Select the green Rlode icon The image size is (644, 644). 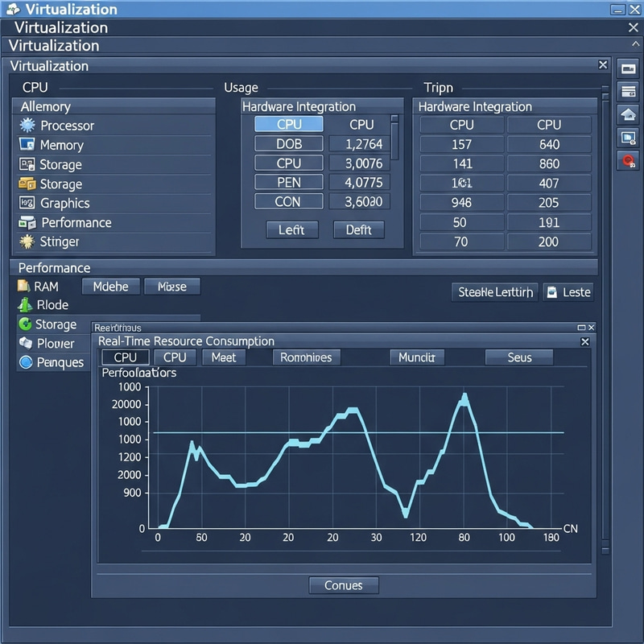click(x=25, y=305)
